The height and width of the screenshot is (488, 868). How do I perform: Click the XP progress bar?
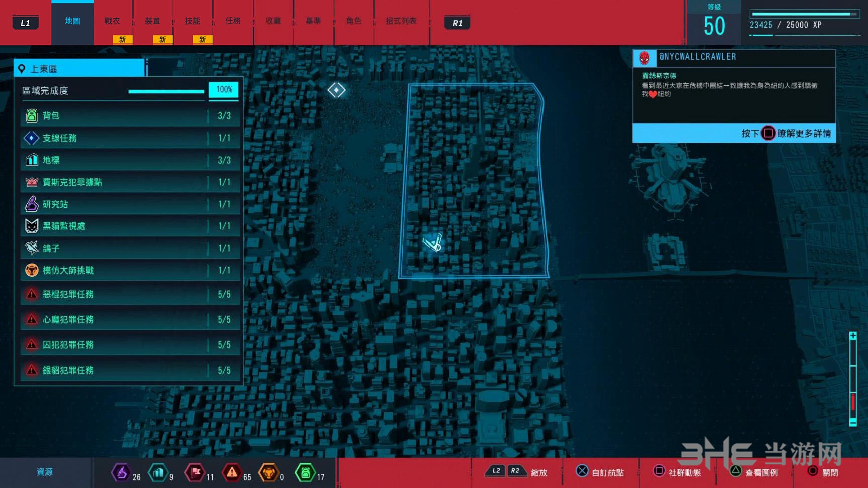804,14
